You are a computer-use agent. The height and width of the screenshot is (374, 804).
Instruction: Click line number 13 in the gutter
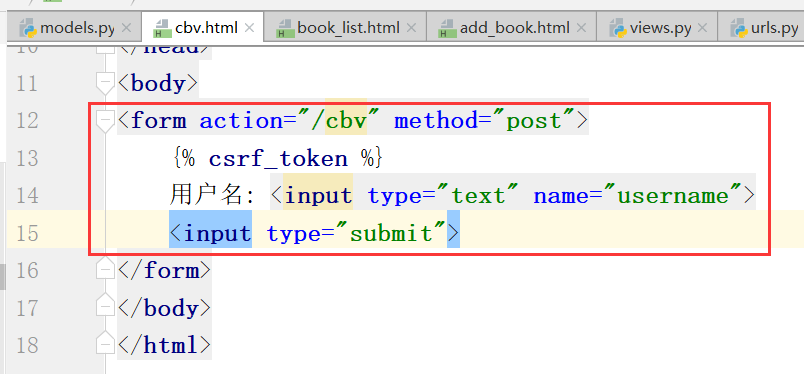pos(27,159)
